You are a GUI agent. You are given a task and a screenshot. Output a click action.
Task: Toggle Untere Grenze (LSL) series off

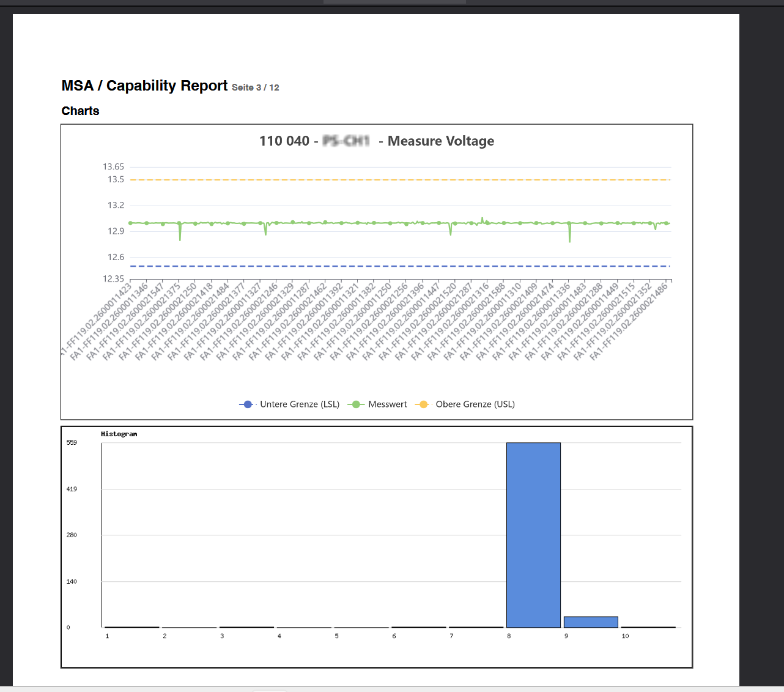pos(299,404)
